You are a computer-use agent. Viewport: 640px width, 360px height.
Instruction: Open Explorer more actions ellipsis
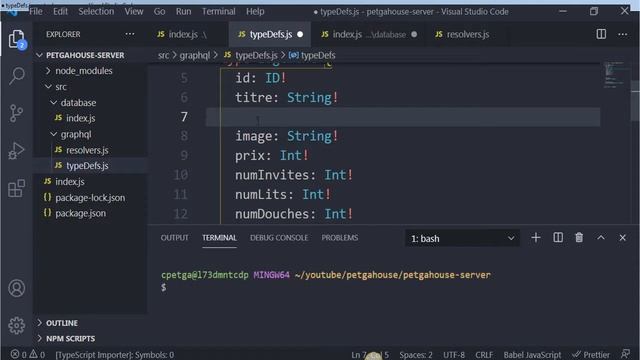coord(130,34)
